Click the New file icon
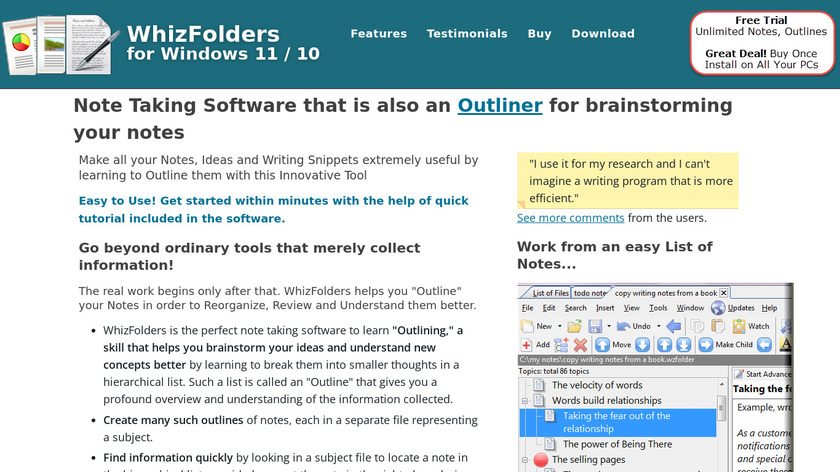The height and width of the screenshot is (472, 840). point(527,326)
